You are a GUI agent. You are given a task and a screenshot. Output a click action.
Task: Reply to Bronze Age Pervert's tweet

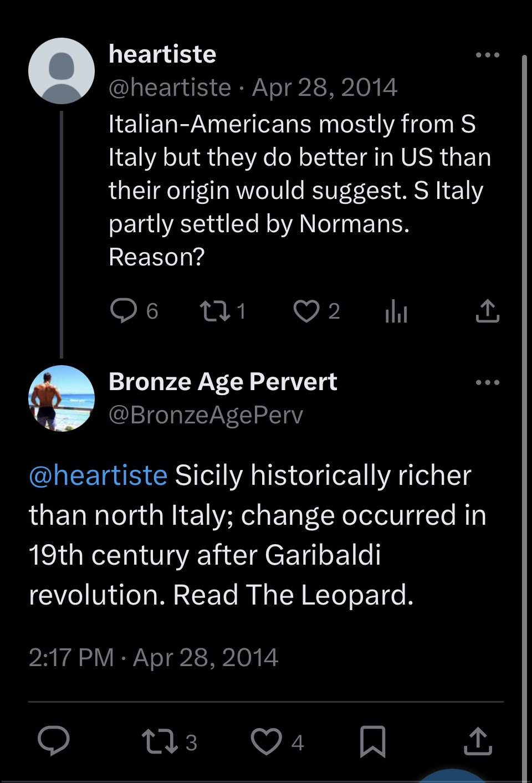click(x=54, y=741)
